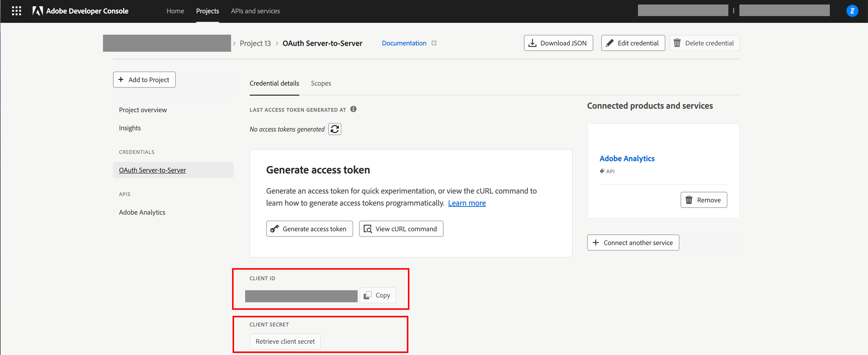Select OAuth Server-to-Server credential in sidebar
Viewport: 868px width, 355px height.
pyautogui.click(x=173, y=170)
